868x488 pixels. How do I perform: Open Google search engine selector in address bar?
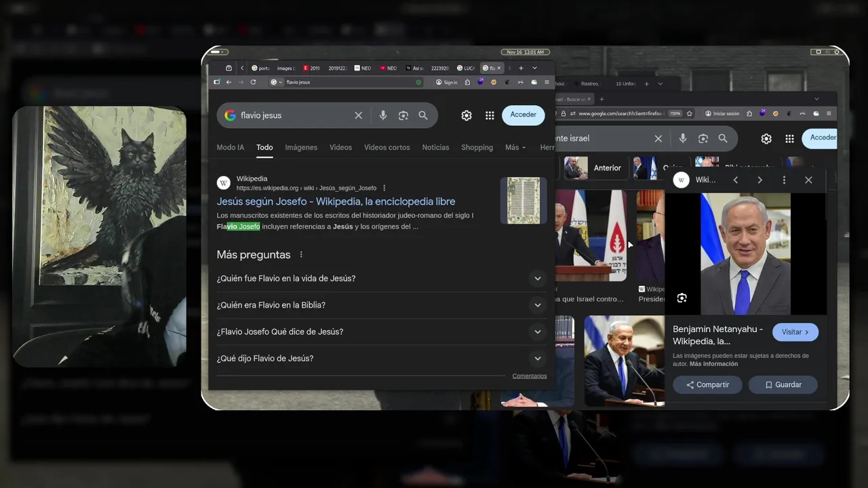click(x=276, y=82)
